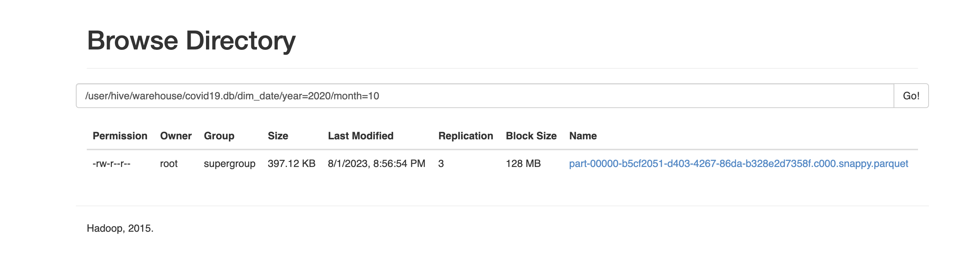Click the replication value 3
The height and width of the screenshot is (259, 980).
[x=440, y=164]
